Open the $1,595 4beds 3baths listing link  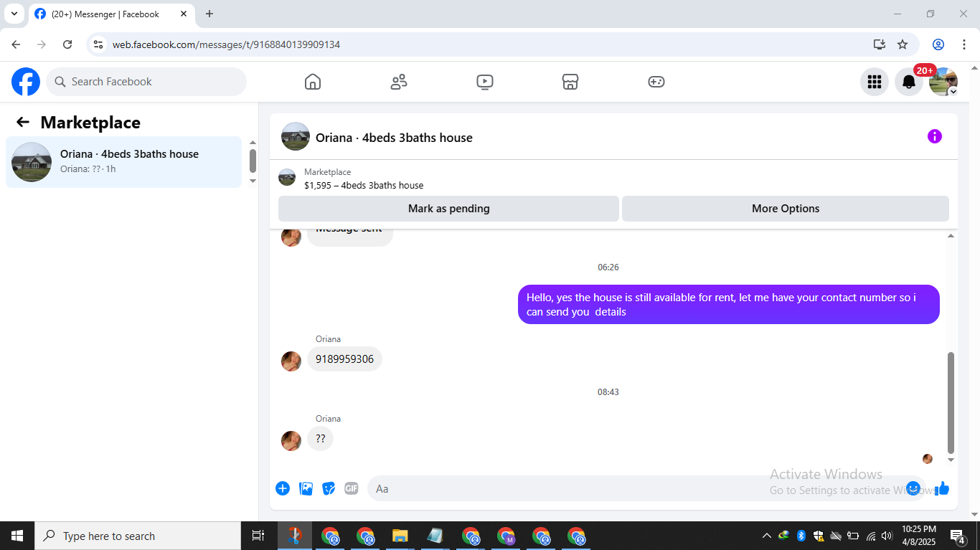point(364,185)
